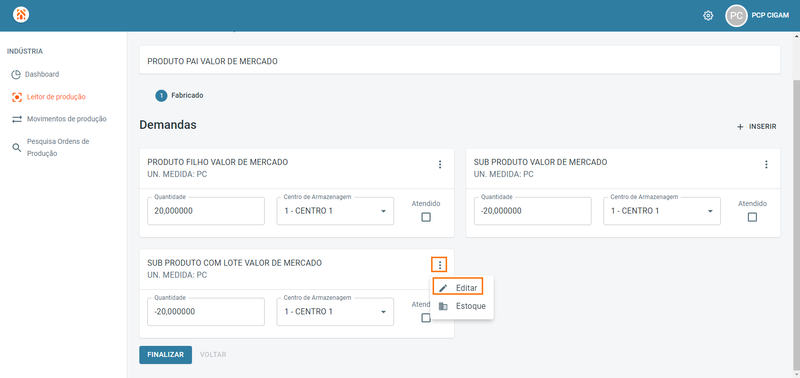Check Atendido for SUB PRODUTO VALOR DE MERCADO

point(752,217)
